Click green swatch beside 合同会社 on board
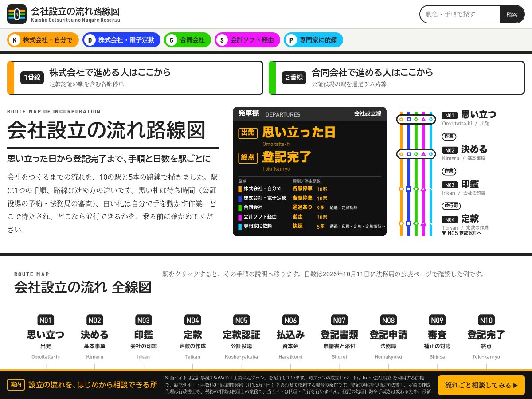This screenshot has height=399, width=532. (240, 207)
